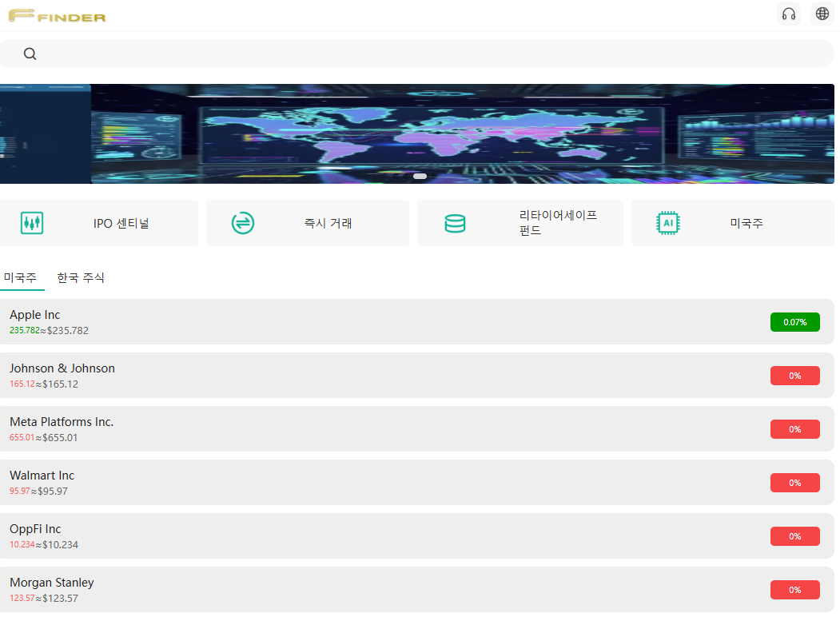Open the headset customer support icon
The width and height of the screenshot is (840, 617).
789,14
